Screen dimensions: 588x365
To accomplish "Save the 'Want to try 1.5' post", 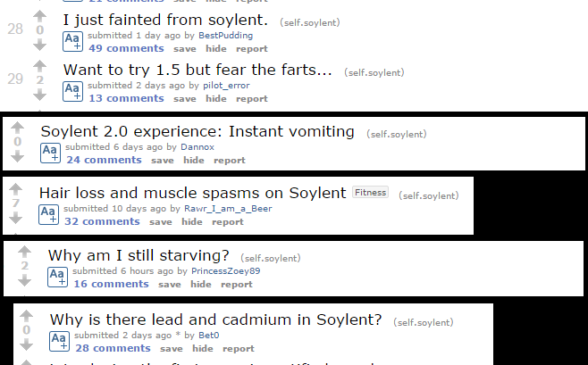I will (184, 98).
